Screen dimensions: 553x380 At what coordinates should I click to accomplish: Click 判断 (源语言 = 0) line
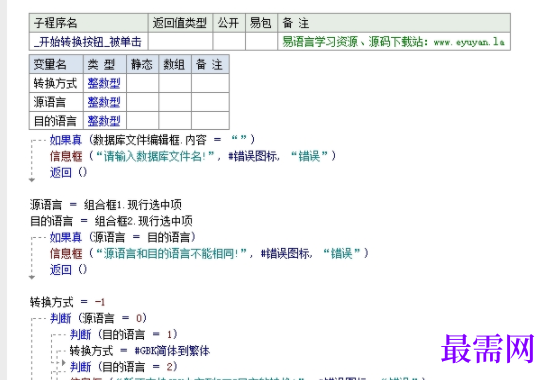(x=98, y=318)
